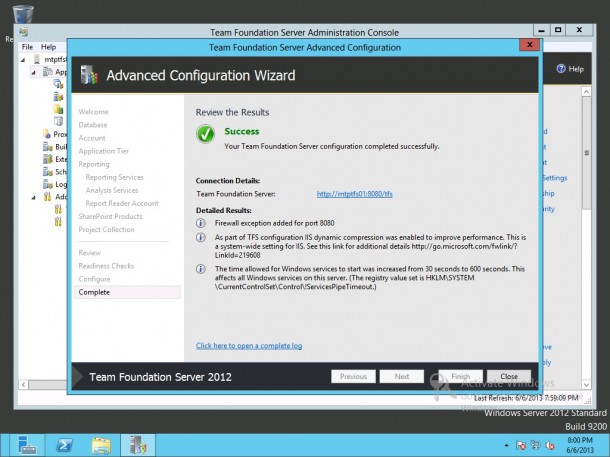Close the Advanced Configuration dialog with red X
The height and width of the screenshot is (457, 610).
[529, 45]
